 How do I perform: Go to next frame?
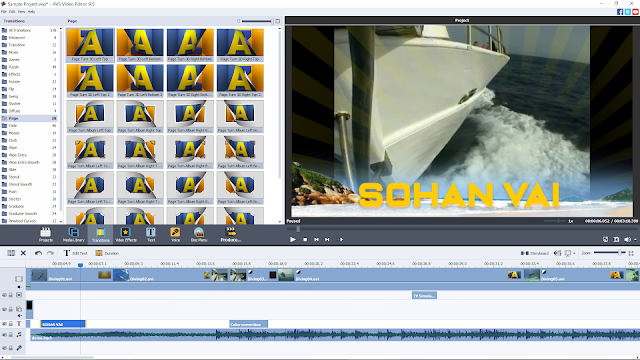(327, 240)
